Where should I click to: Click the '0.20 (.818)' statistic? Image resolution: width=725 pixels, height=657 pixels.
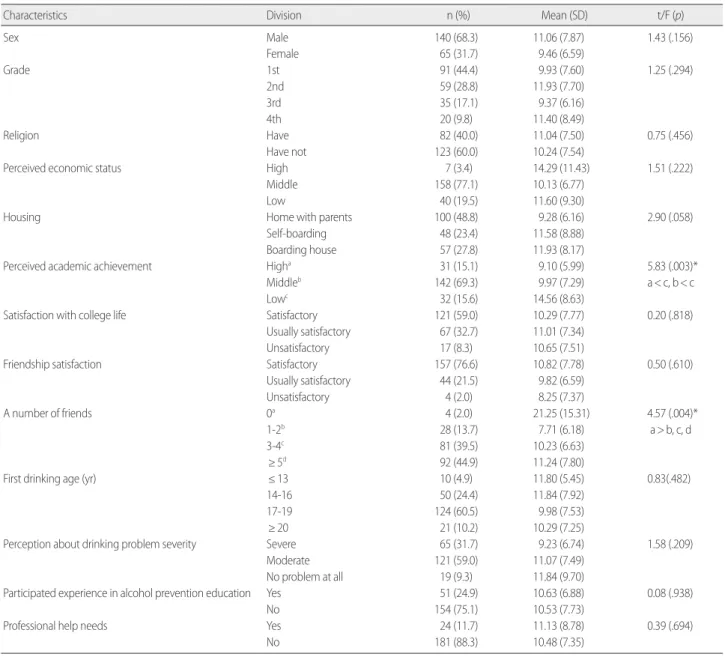670,315
